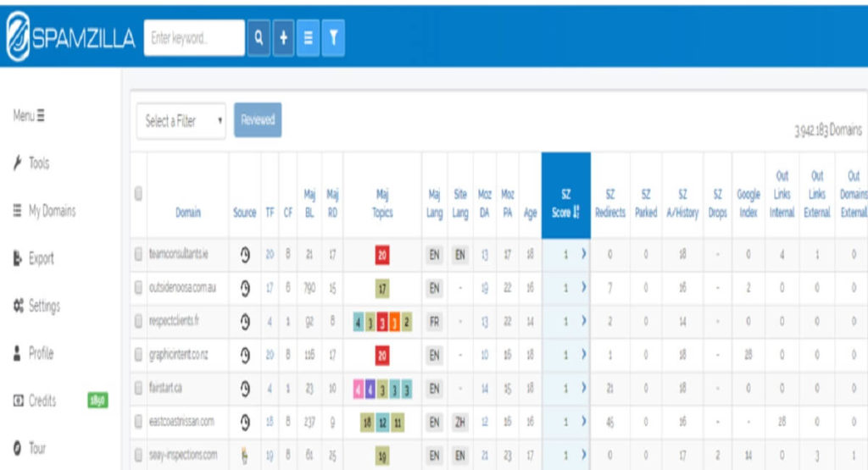This screenshot has width=868, height=470.
Task: Open the Select a Filter dropdown
Action: (181, 120)
